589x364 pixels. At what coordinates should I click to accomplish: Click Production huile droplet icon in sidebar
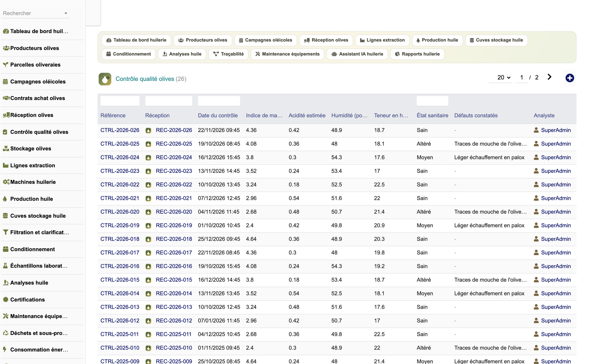point(5,199)
